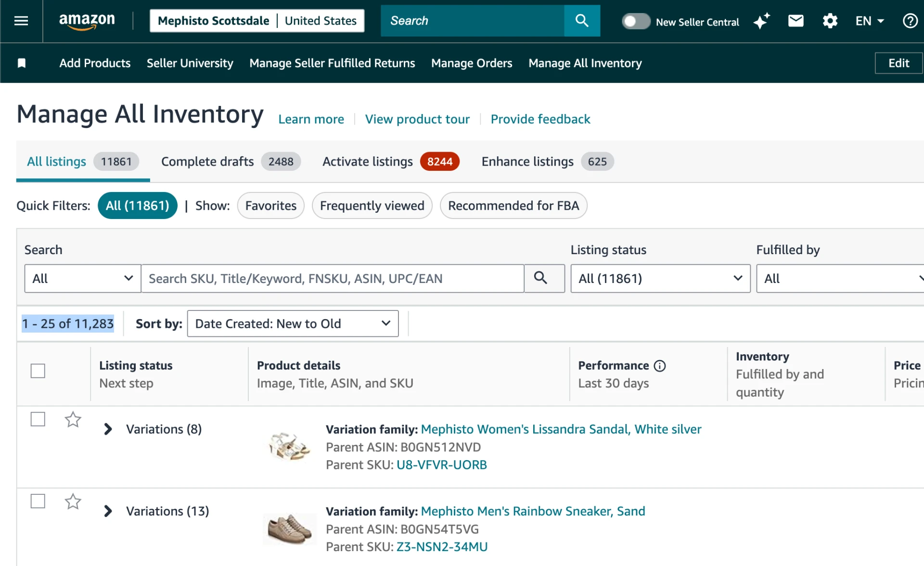Click 'Parent ASIN: B0GN54T5VG' text
Screen dimensions: 924x566
pos(402,529)
